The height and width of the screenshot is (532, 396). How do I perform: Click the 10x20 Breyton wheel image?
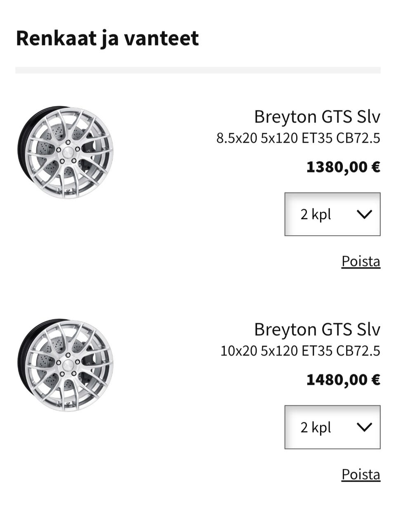pyautogui.click(x=66, y=365)
